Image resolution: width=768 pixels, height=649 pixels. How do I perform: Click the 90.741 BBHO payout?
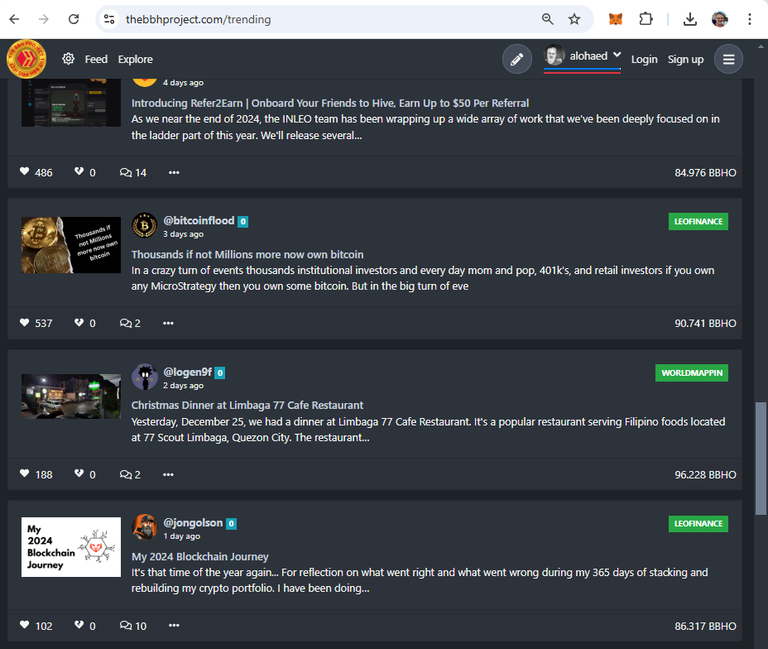705,323
